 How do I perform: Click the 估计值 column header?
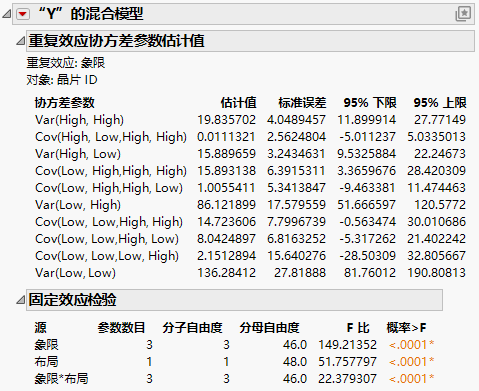[238, 103]
